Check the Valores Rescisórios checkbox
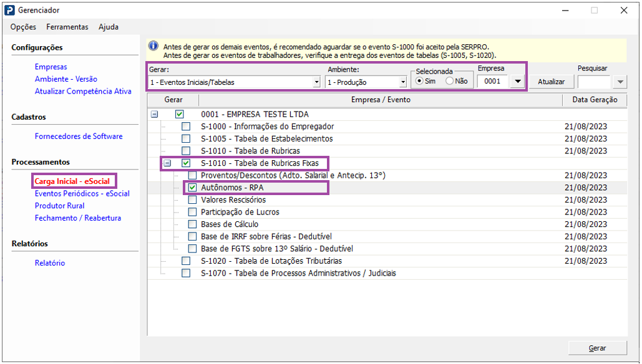 point(192,200)
